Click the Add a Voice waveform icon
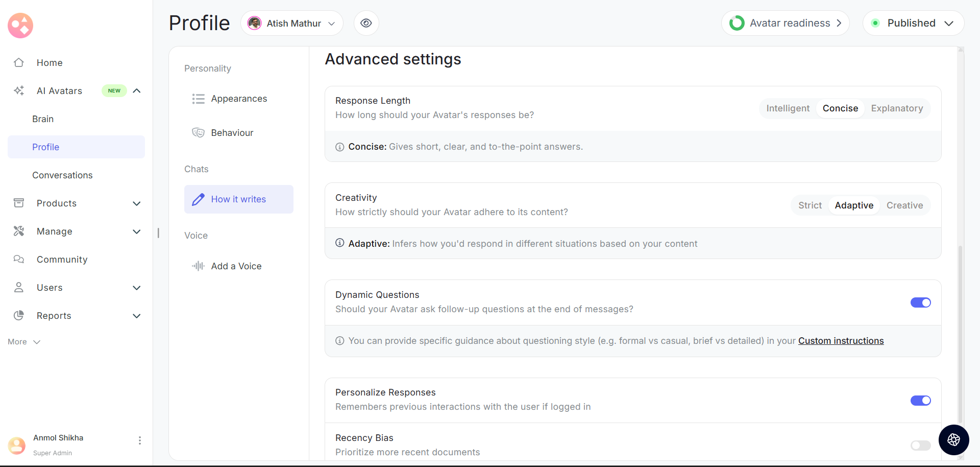The height and width of the screenshot is (467, 980). point(198,266)
